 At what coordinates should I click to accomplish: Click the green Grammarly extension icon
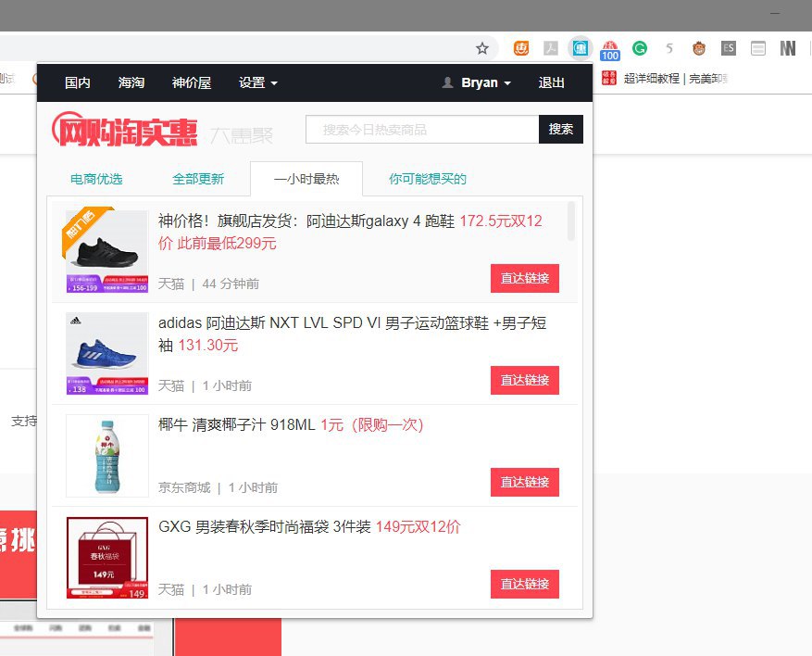click(640, 48)
